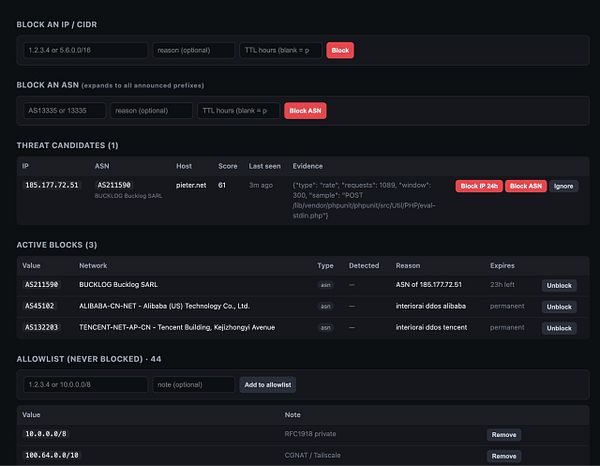The height and width of the screenshot is (466, 600).
Task: Click the Add to allowlist button
Action: pyautogui.click(x=267, y=385)
